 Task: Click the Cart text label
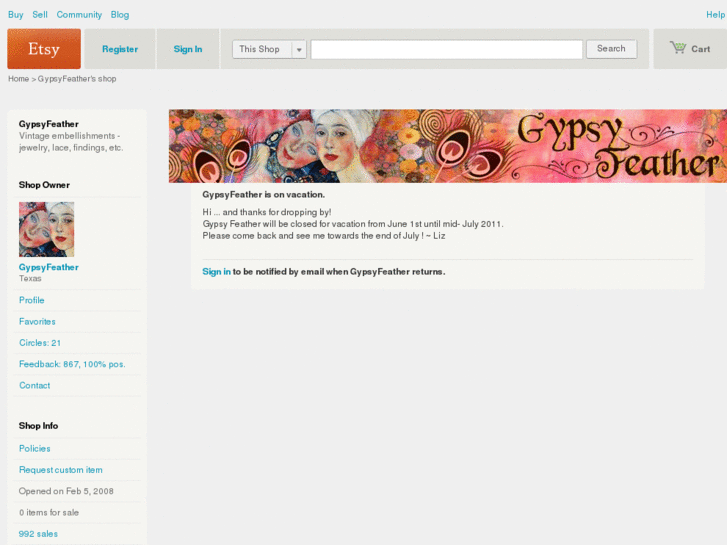tap(701, 49)
